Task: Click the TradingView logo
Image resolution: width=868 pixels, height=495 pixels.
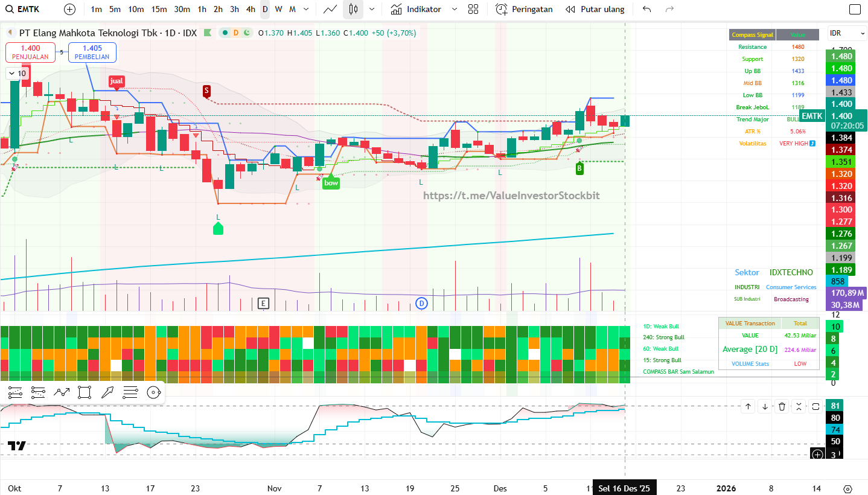Action: (17, 446)
